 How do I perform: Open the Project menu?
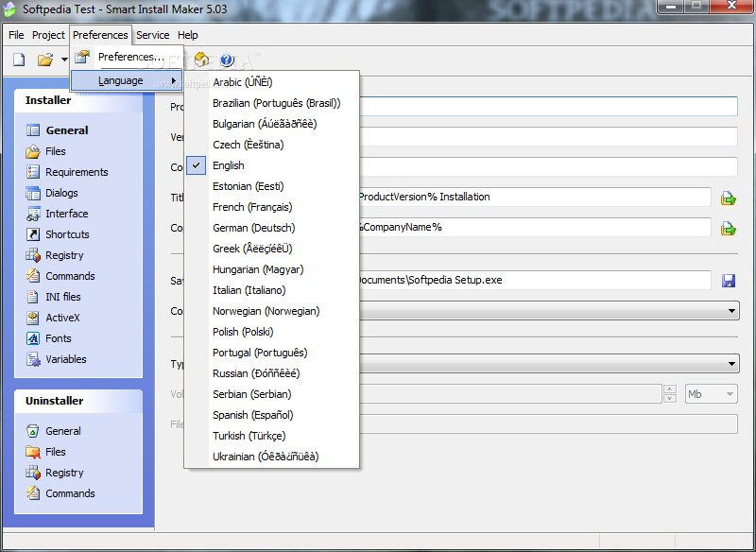pyautogui.click(x=48, y=35)
